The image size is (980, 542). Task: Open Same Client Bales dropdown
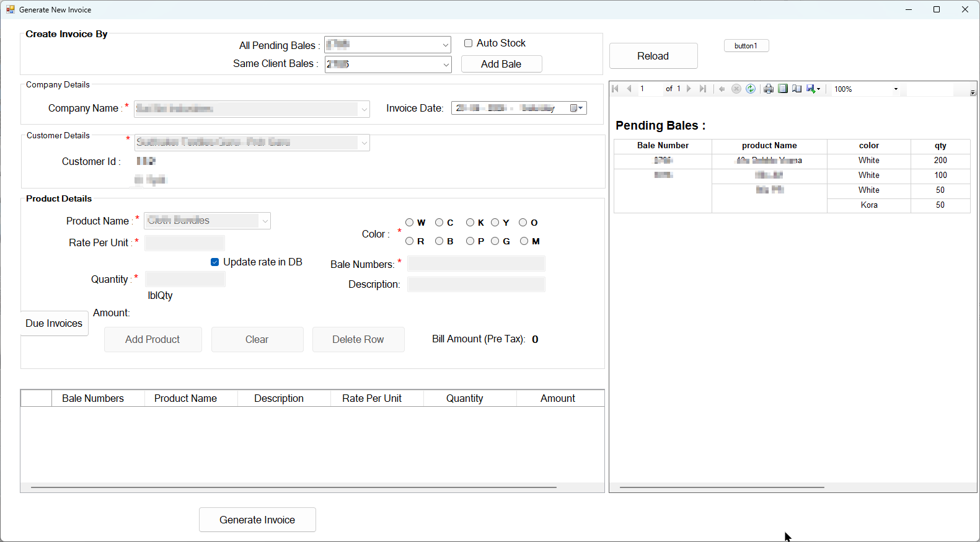(446, 64)
